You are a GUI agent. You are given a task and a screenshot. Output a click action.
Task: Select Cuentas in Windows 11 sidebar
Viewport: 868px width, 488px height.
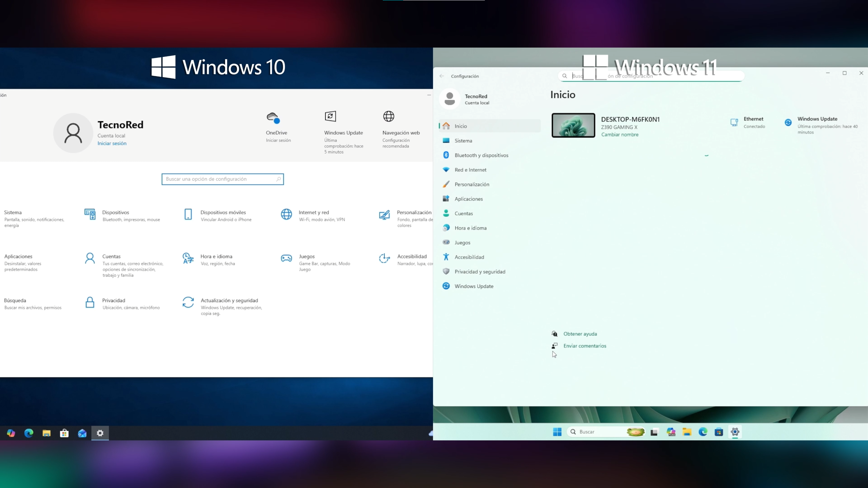pyautogui.click(x=490, y=213)
